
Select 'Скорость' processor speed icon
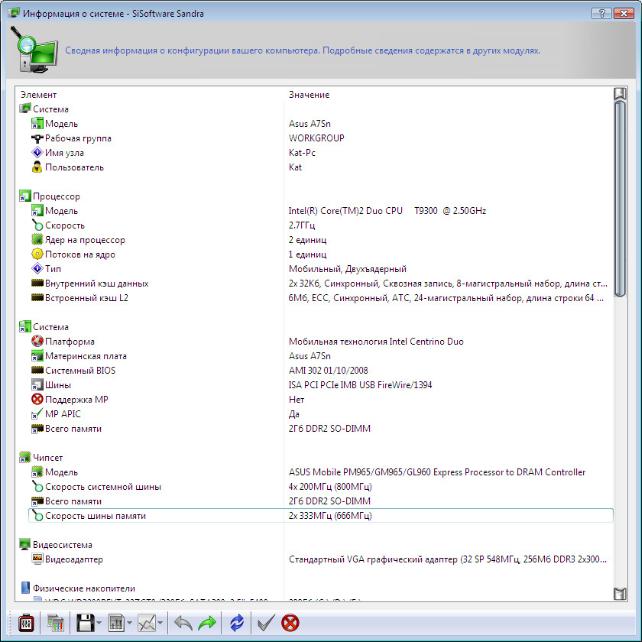37,225
